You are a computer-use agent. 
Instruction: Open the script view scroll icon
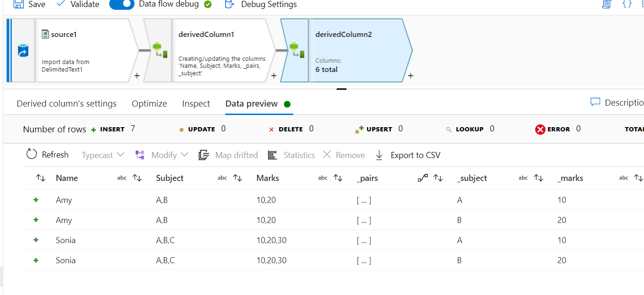coord(607,4)
